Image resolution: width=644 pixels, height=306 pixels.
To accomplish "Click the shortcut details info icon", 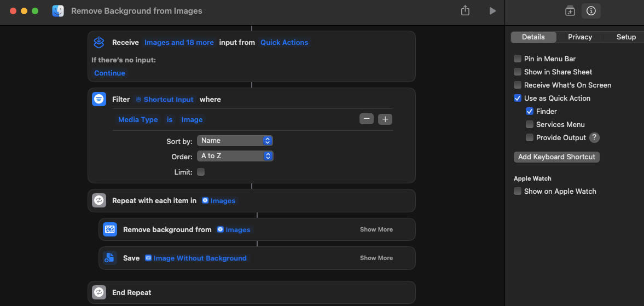I will click(591, 11).
